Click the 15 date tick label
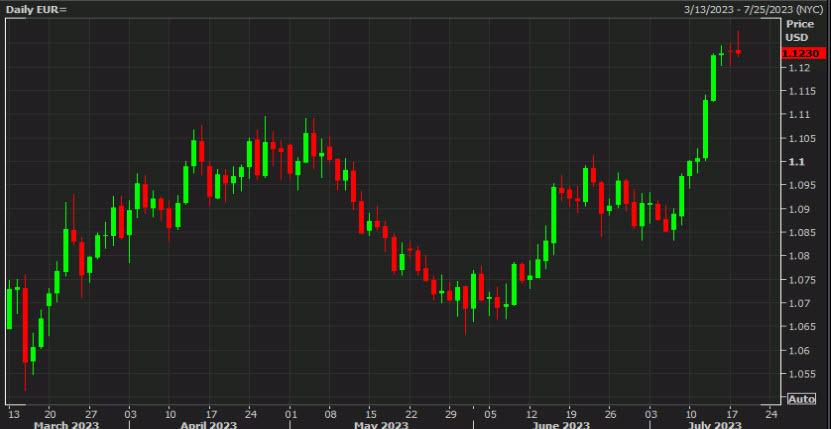 [371, 414]
